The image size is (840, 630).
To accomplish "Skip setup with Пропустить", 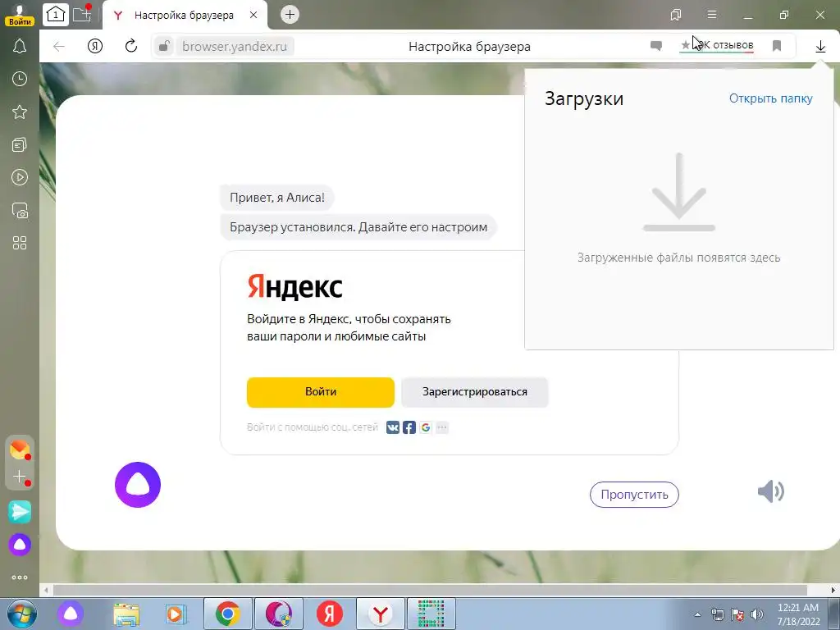I will tap(634, 495).
